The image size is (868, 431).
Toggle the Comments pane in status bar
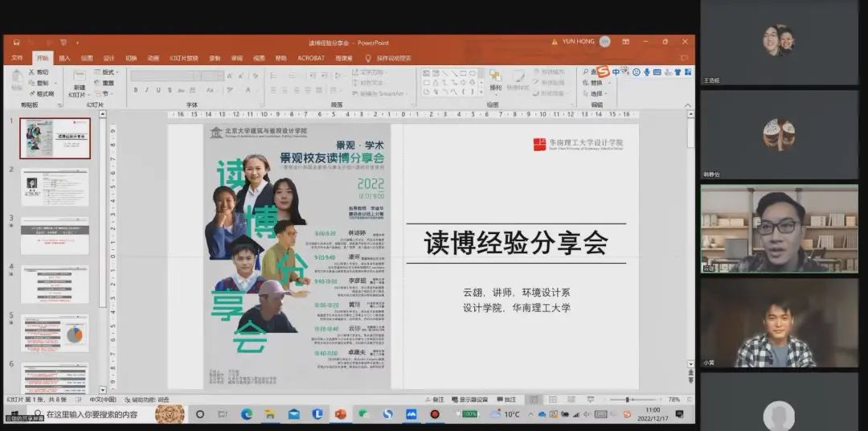506,399
